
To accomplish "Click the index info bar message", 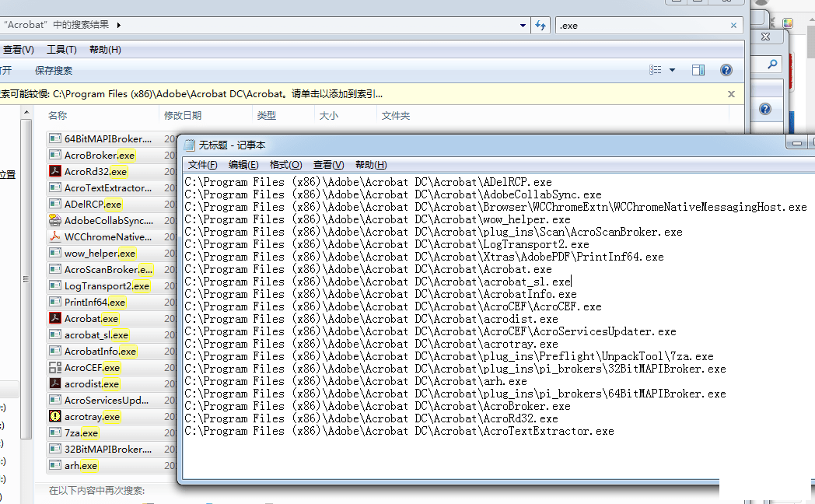I will (191, 94).
